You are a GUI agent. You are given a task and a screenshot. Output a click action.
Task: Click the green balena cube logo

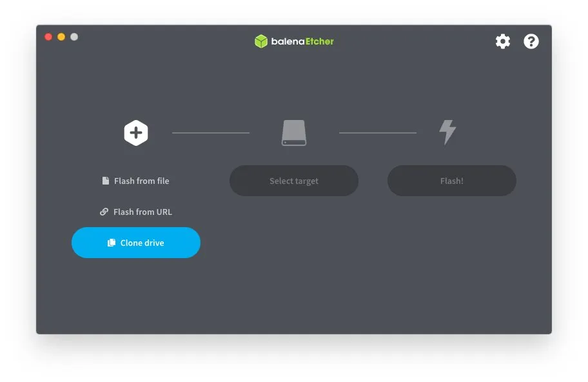coord(261,41)
